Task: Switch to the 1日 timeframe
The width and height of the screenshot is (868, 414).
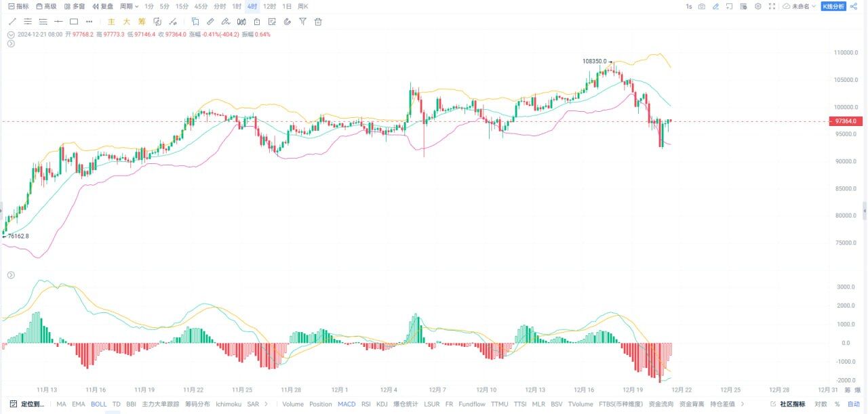Action: click(x=287, y=6)
